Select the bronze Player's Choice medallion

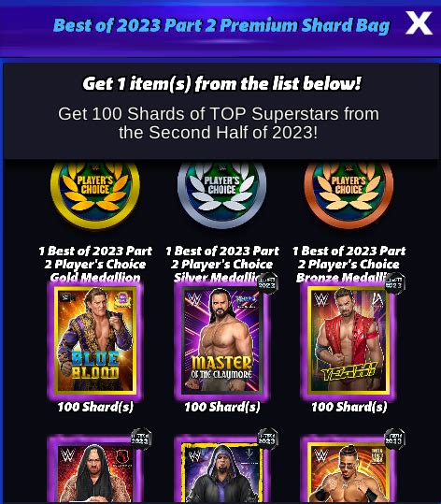[x=349, y=194]
